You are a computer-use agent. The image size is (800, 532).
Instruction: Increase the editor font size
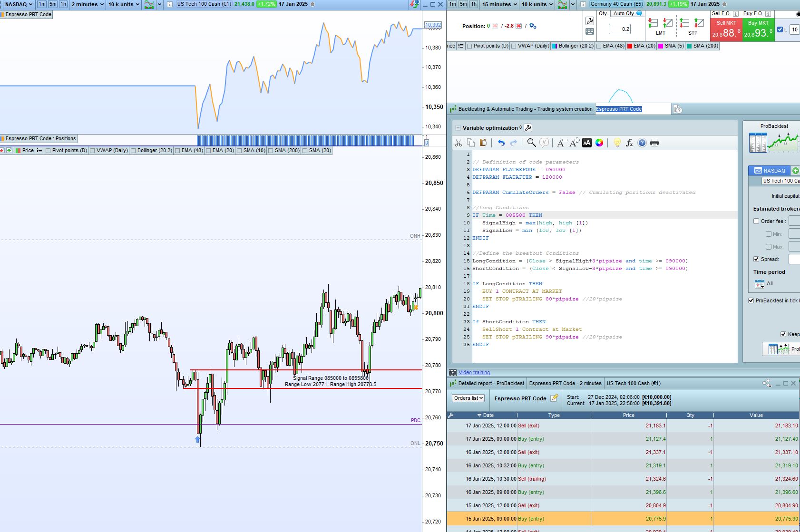click(x=575, y=143)
